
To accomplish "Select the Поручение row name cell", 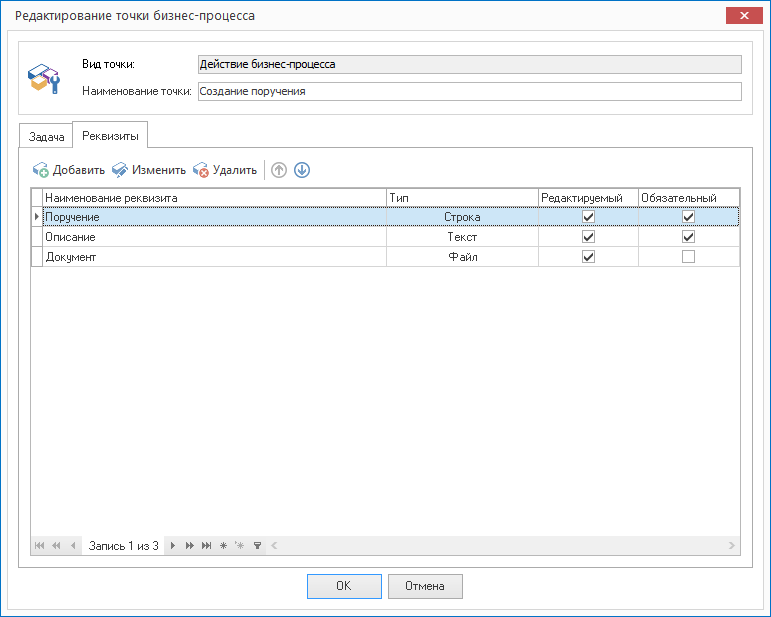I will 214,217.
